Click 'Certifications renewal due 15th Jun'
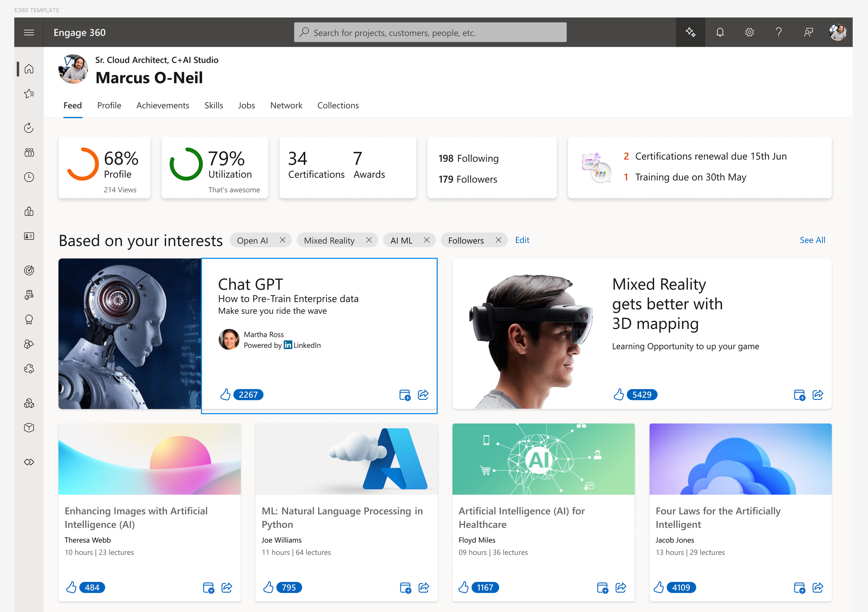 (x=711, y=156)
